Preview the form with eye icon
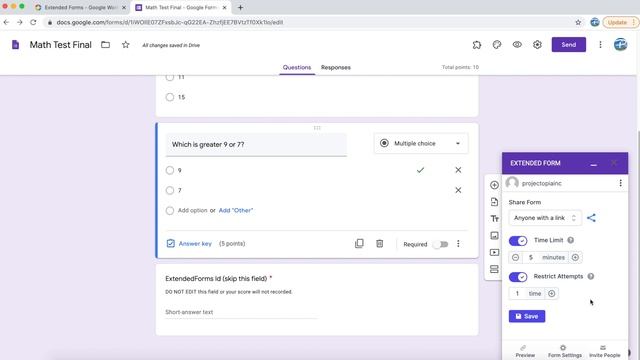 [517, 44]
